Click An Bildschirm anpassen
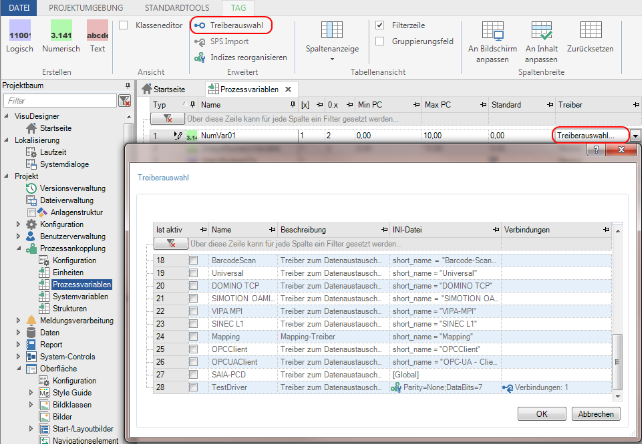642x444 pixels. (x=493, y=41)
